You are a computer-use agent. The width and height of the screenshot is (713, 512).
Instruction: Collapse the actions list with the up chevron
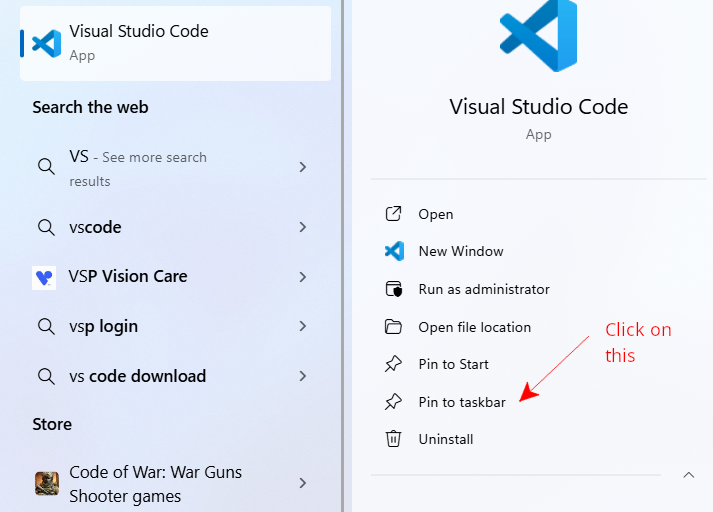(x=689, y=475)
